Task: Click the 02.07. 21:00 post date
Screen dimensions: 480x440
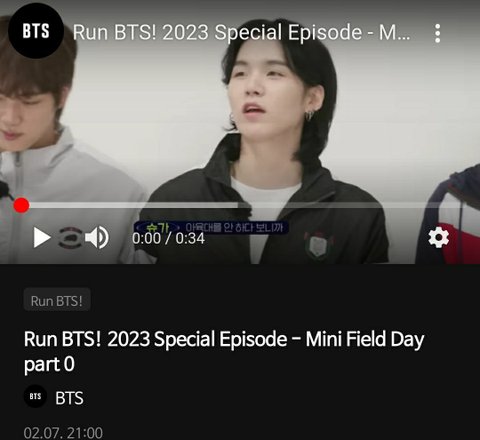Action: click(x=63, y=433)
